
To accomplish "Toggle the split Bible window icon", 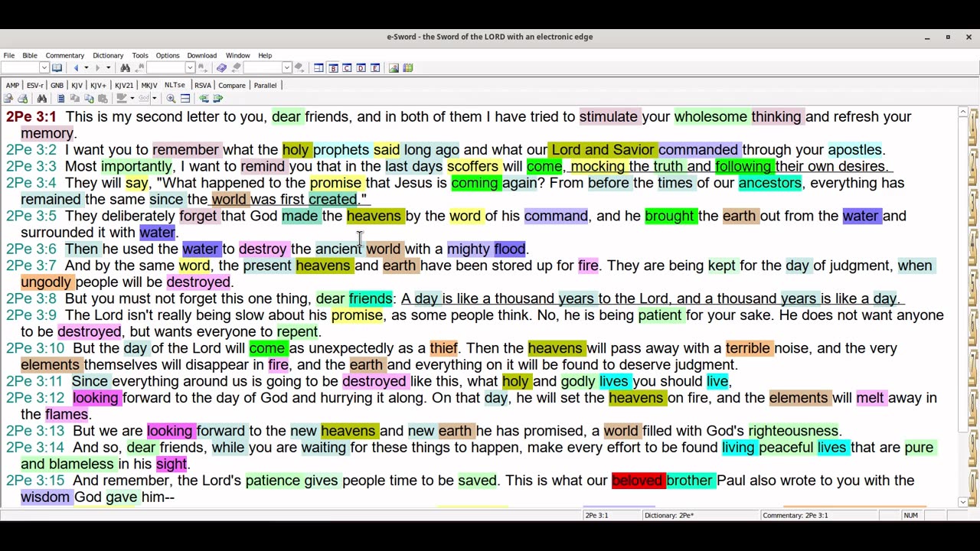I will tap(185, 98).
